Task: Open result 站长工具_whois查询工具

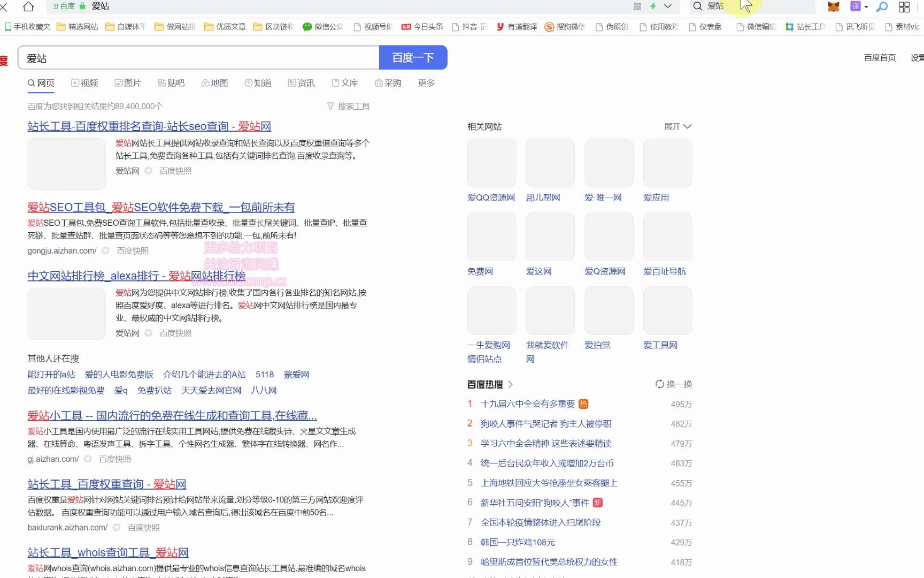Action: click(x=108, y=552)
